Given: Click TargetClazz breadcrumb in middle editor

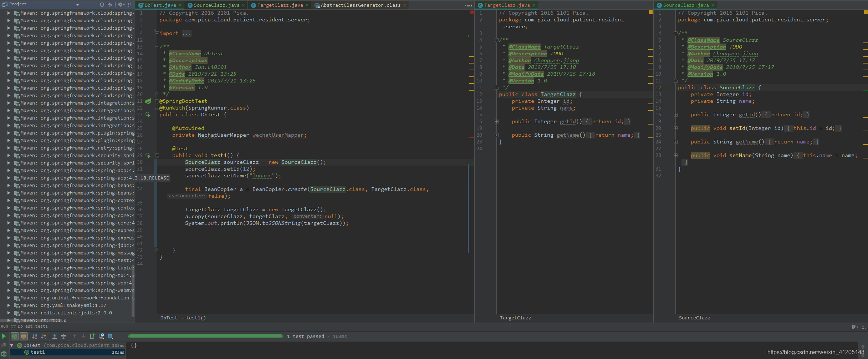Looking at the screenshot, I should point(515,318).
